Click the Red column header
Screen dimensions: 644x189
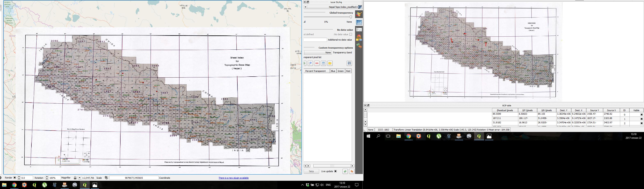348,71
